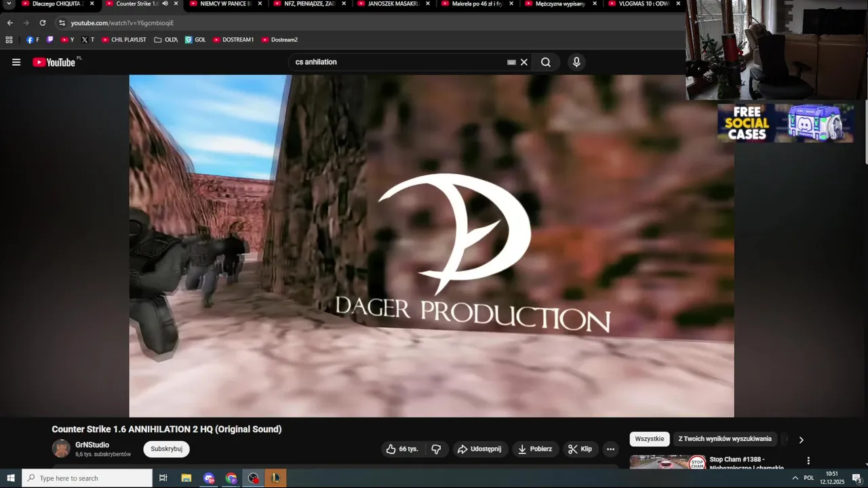
Task: Open Windows Start menu
Action: click(x=11, y=479)
